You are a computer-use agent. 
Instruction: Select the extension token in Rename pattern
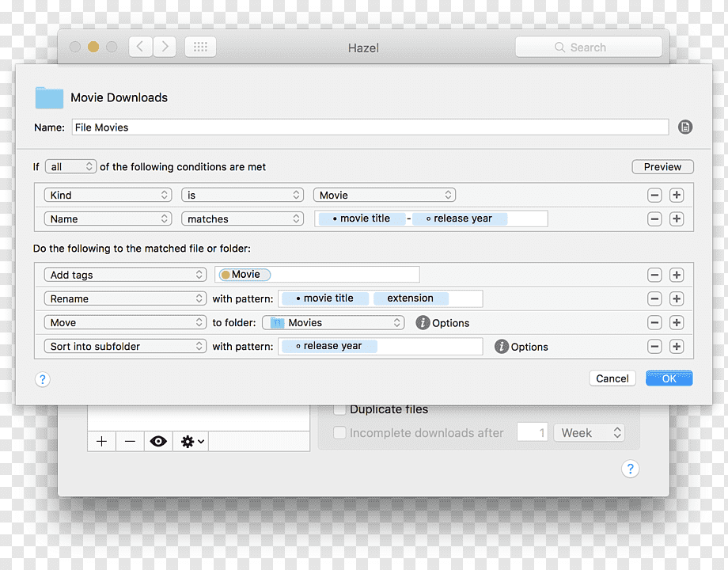click(411, 298)
